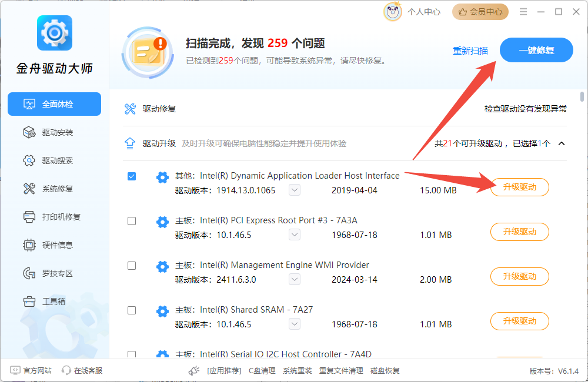Click the 磁盘恢复 footer link
588x382 pixels.
pos(385,371)
